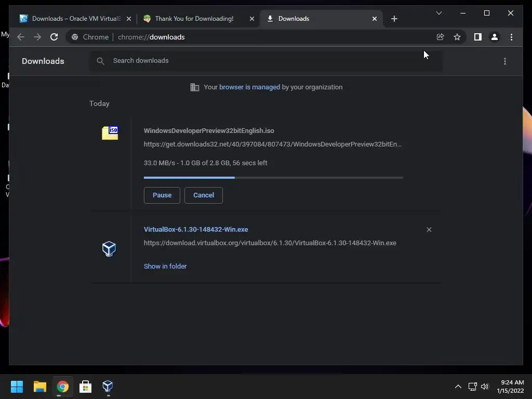Close the Oracle VM VirtualBox tab

[129, 19]
